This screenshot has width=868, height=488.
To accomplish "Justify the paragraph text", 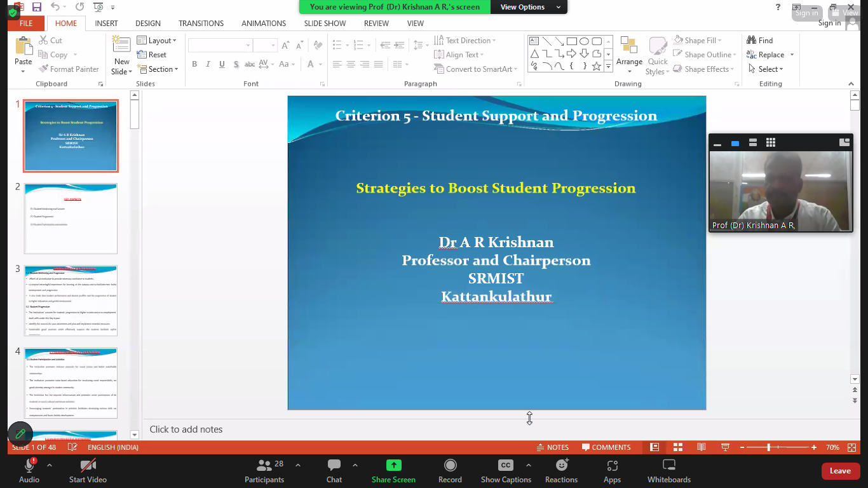I will pyautogui.click(x=379, y=64).
